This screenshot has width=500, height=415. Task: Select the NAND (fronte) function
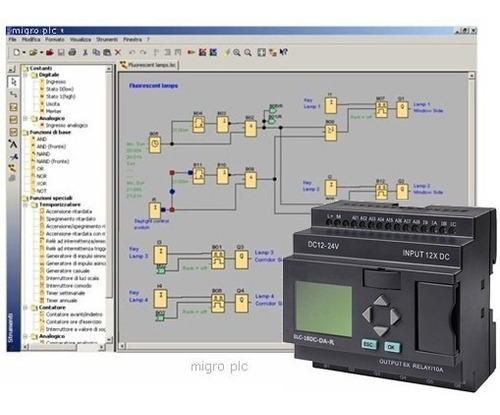pos(53,162)
